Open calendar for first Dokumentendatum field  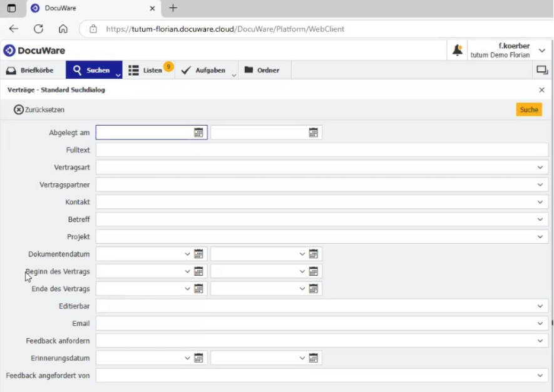point(198,254)
